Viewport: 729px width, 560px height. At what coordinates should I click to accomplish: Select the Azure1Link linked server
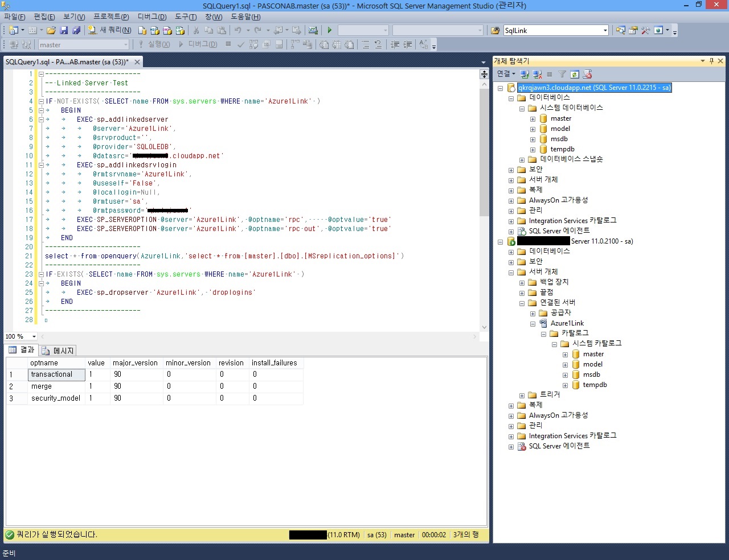pyautogui.click(x=567, y=323)
